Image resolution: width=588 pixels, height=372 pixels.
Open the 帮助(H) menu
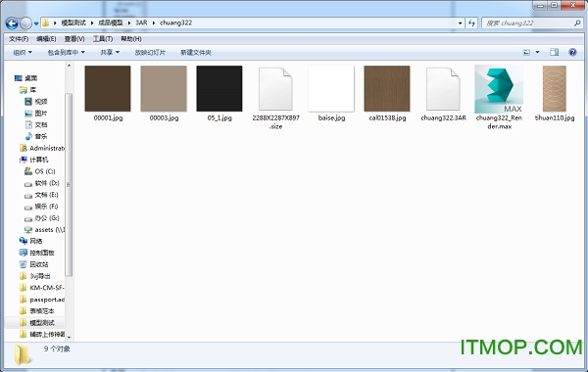pos(131,39)
